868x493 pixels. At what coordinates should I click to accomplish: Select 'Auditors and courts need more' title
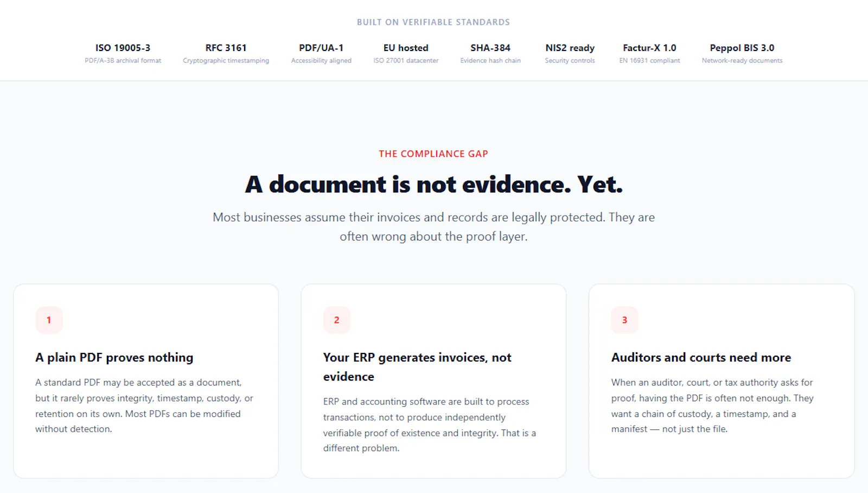[x=701, y=357]
